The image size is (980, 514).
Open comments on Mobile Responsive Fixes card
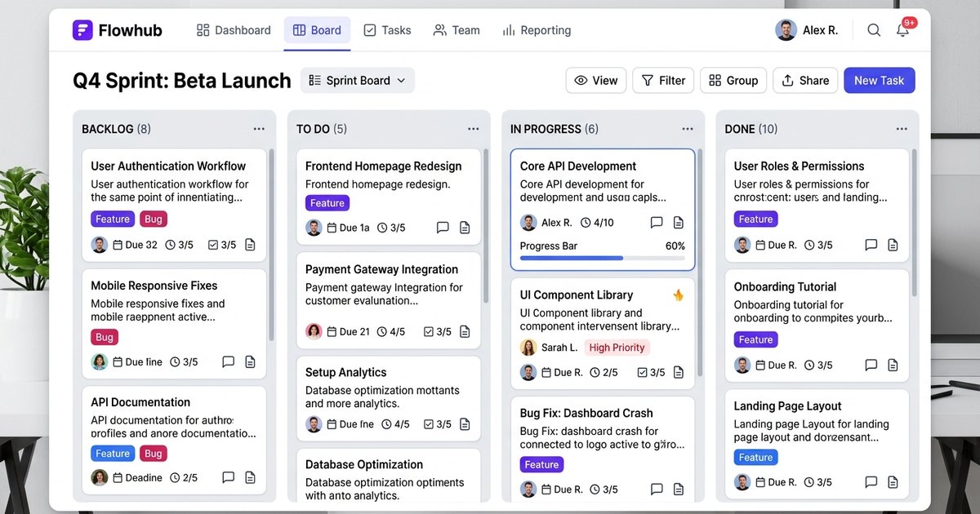[x=229, y=361]
